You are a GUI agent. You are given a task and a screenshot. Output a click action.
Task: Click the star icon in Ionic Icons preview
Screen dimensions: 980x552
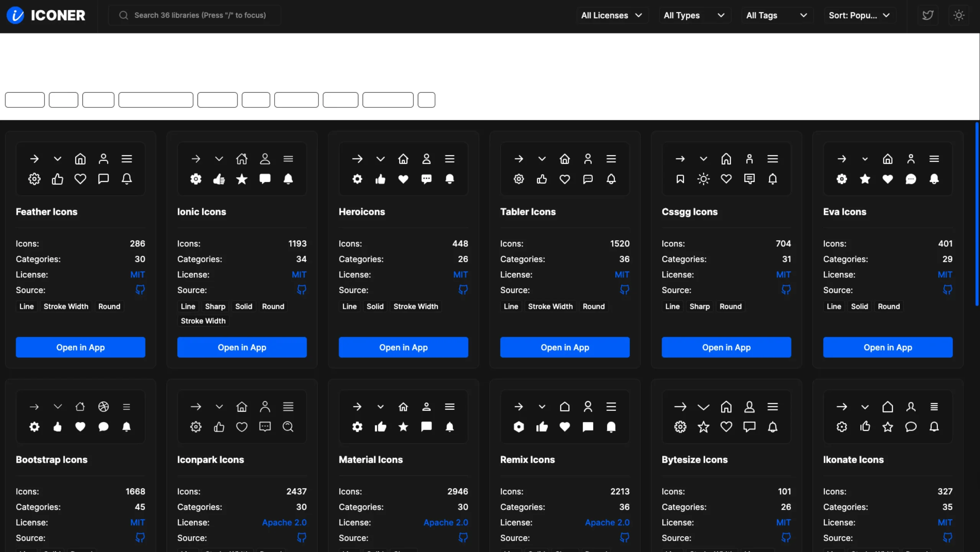[x=242, y=179]
